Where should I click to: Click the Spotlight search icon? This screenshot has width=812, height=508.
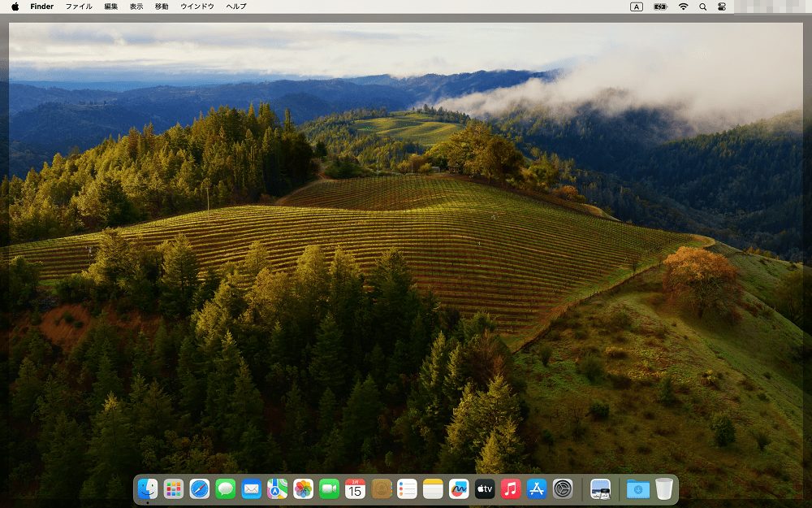702,7
